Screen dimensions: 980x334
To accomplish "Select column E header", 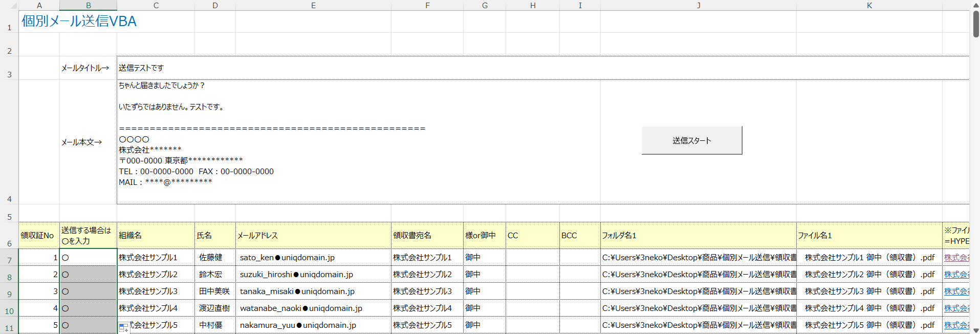I will click(313, 5).
